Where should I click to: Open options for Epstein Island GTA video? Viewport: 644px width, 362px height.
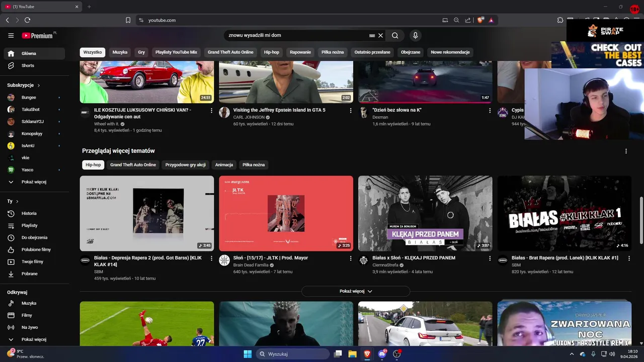coord(351,111)
